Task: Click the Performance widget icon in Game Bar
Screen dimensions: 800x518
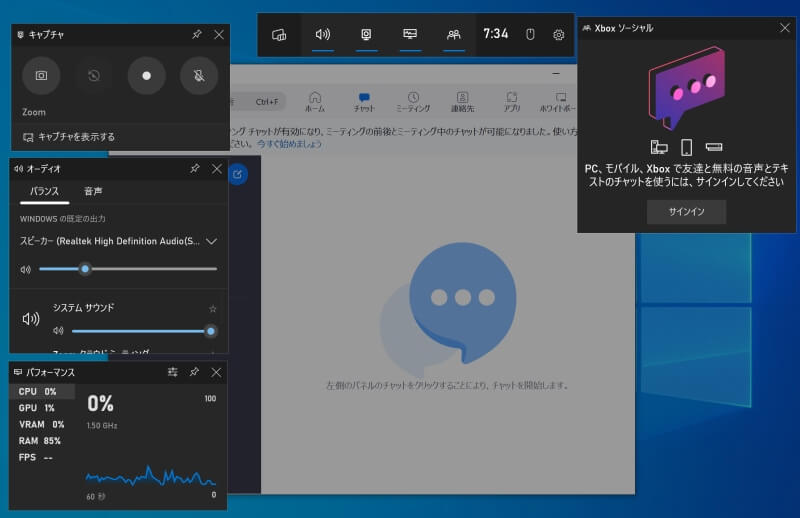Action: 410,34
